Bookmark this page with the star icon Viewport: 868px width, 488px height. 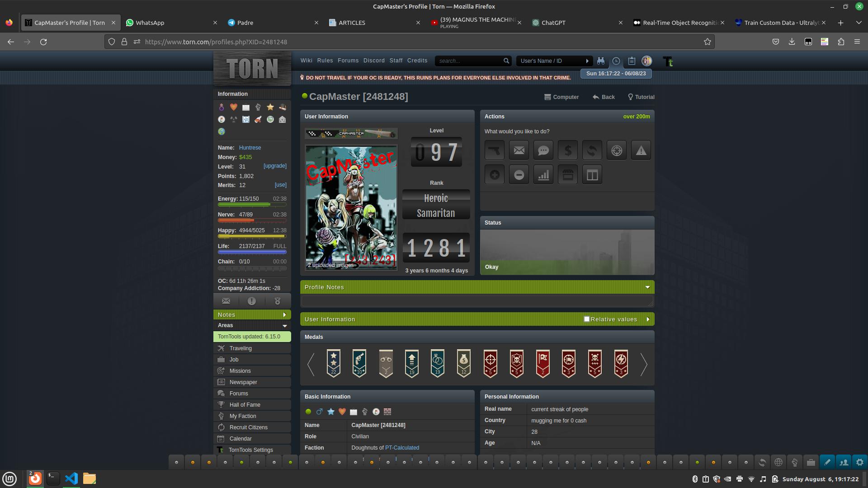[x=708, y=42]
